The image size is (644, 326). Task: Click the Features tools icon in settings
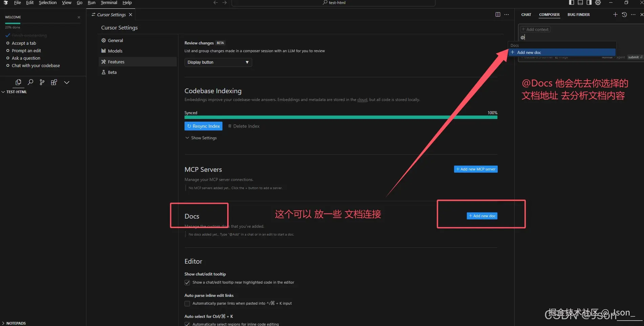(x=104, y=62)
